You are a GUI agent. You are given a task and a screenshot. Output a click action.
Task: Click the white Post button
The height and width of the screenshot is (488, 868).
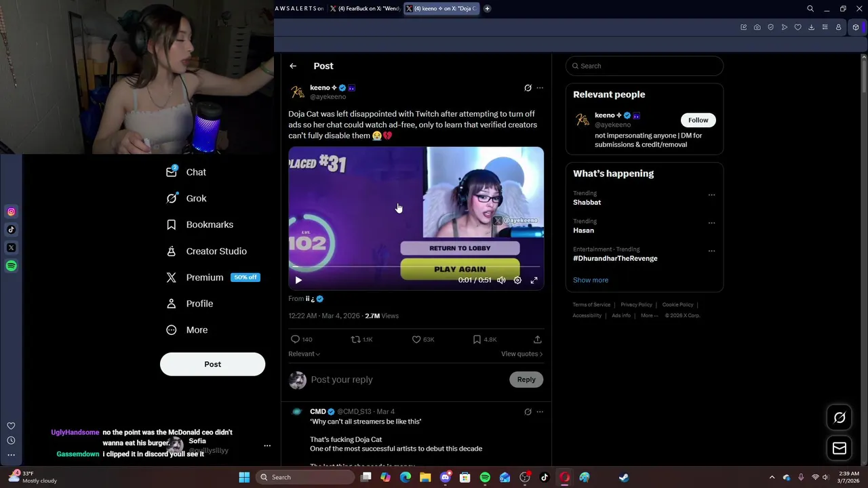212,364
